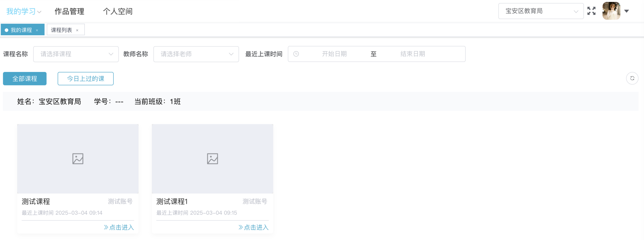Open the 请选择老师 dropdown

(x=196, y=54)
